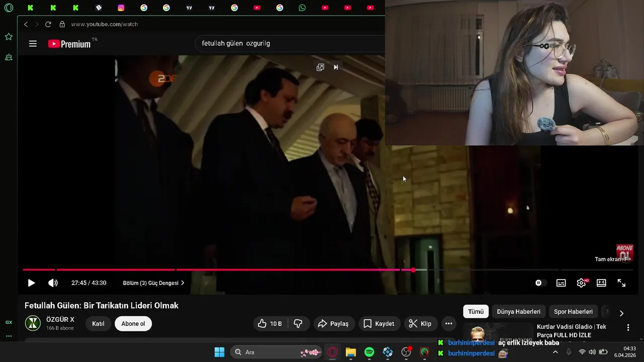The image size is (644, 362).
Task: Toggle subtitles in the player
Action: tap(561, 283)
